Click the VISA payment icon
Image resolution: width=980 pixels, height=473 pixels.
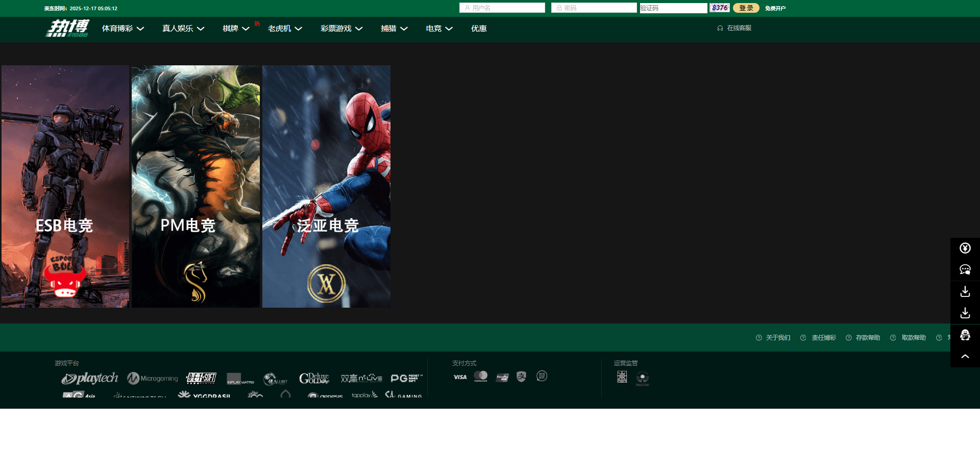point(460,377)
